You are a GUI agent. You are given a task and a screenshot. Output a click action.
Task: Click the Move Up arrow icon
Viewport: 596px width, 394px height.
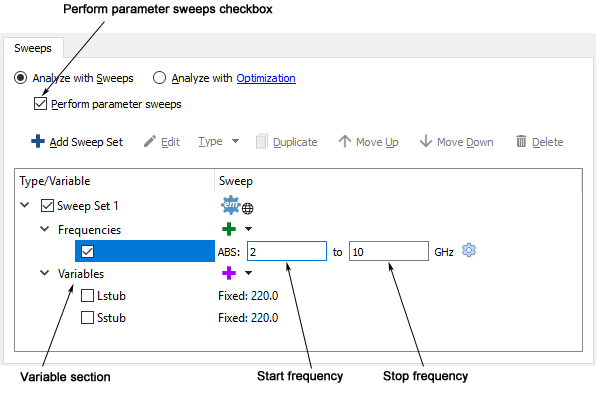point(345,141)
